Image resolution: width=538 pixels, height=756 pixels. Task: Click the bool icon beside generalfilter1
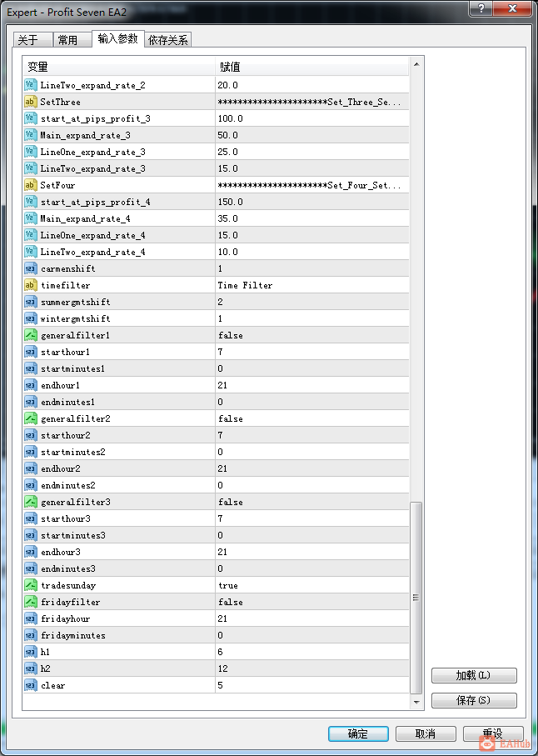tap(30, 335)
